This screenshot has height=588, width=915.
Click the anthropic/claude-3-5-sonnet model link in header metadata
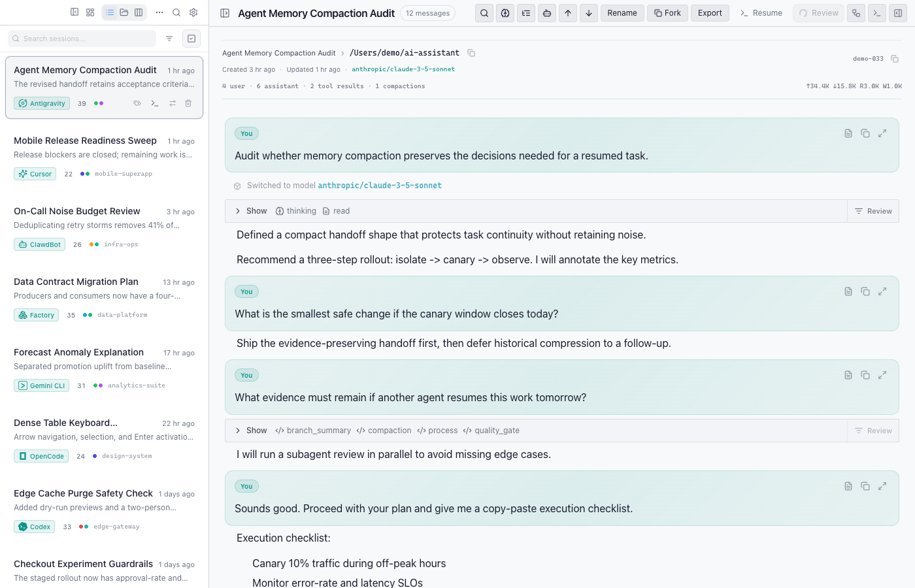403,69
